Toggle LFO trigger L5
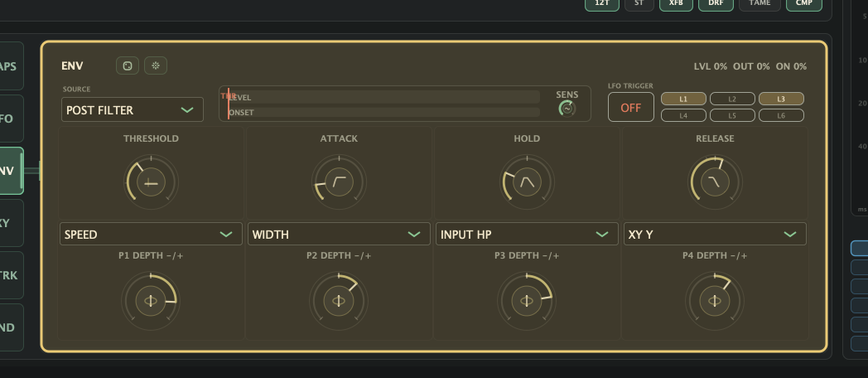 [732, 115]
